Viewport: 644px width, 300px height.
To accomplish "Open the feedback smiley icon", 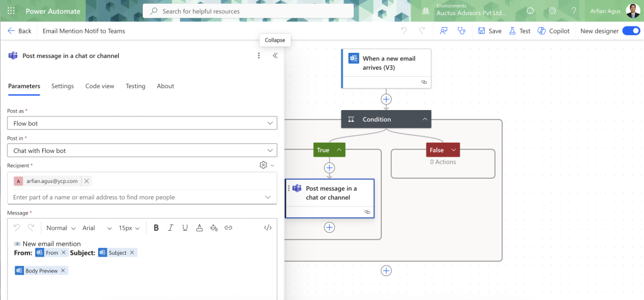I will click(x=530, y=11).
